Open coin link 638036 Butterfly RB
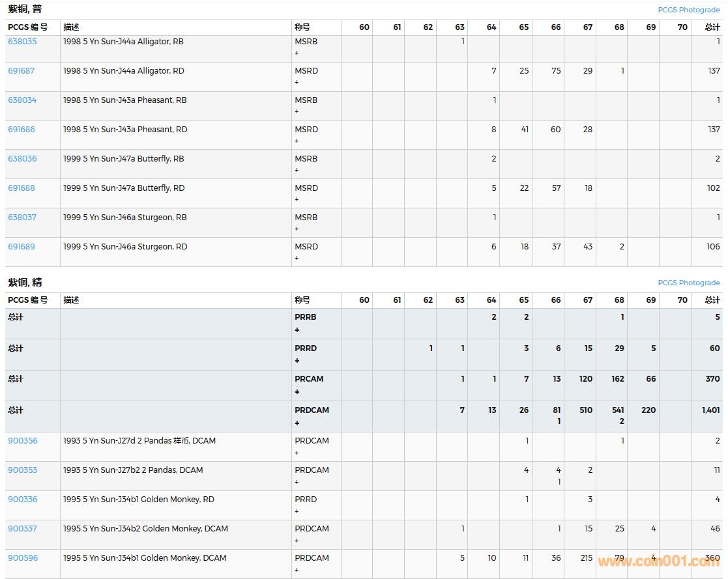This screenshot has height=579, width=728. [x=22, y=158]
